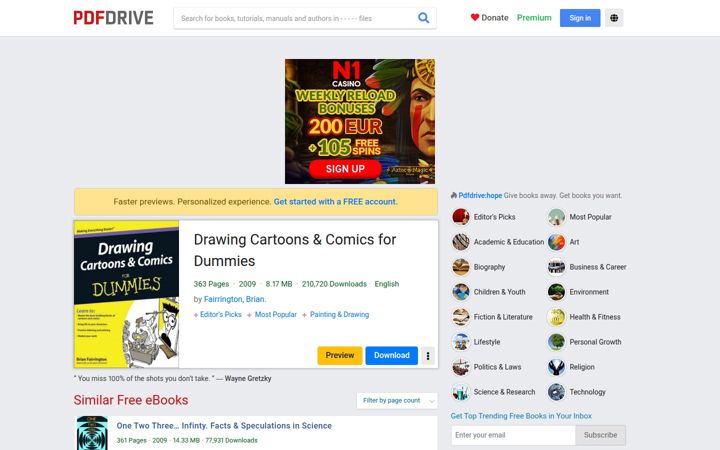Expand the Filter by page count dropdown

tap(397, 400)
